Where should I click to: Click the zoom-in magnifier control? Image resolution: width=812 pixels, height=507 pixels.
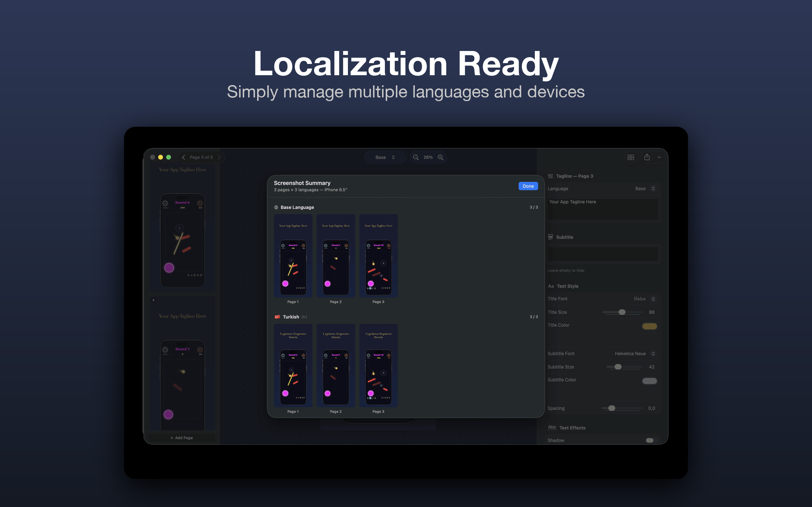tap(441, 157)
